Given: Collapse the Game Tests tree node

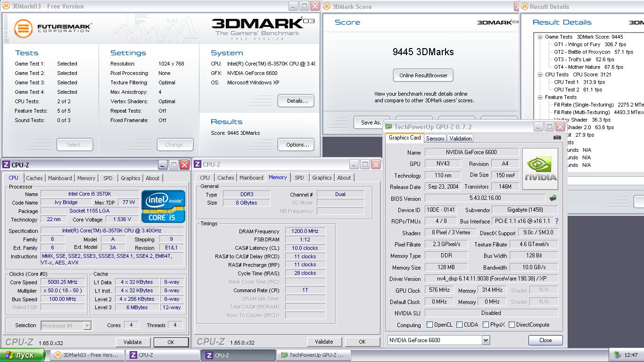Looking at the screenshot, I should point(540,37).
